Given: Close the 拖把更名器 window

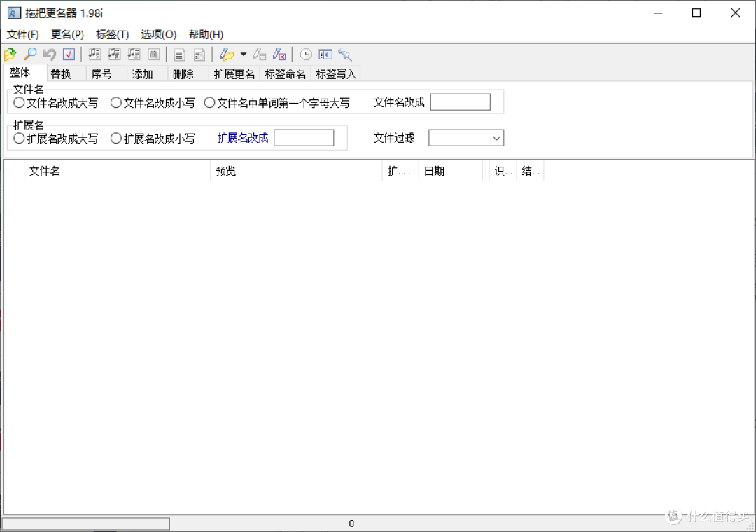Looking at the screenshot, I should [735, 13].
